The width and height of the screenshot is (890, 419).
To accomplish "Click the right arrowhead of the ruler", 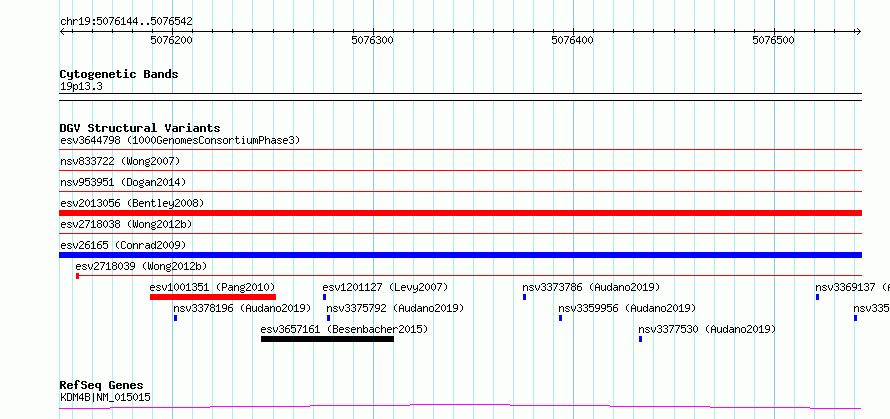I will 859,32.
